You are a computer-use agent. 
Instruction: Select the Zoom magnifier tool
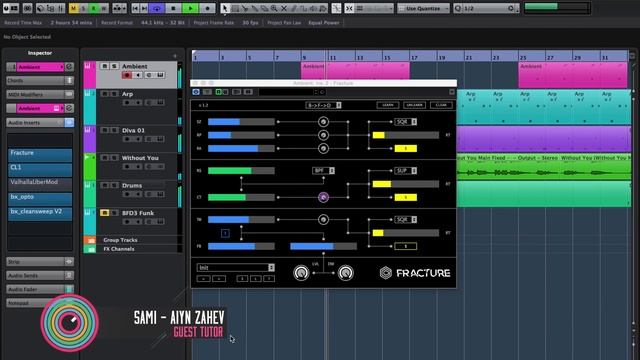[x=274, y=8]
